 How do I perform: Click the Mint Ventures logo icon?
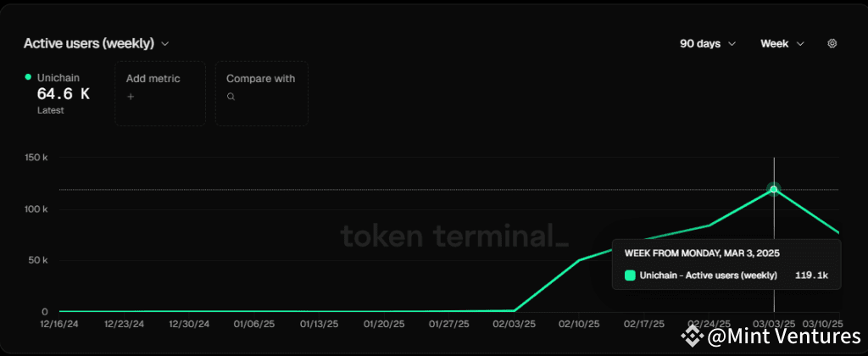click(693, 338)
